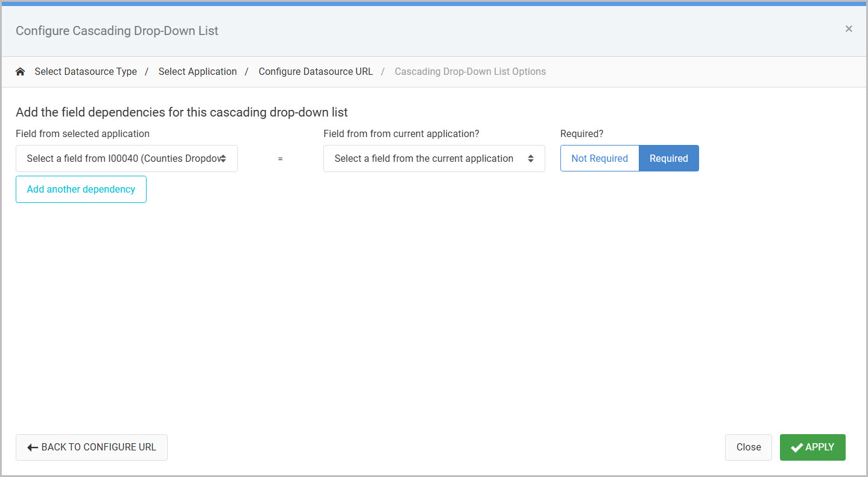Click Back to Configure URL button

[92, 447]
